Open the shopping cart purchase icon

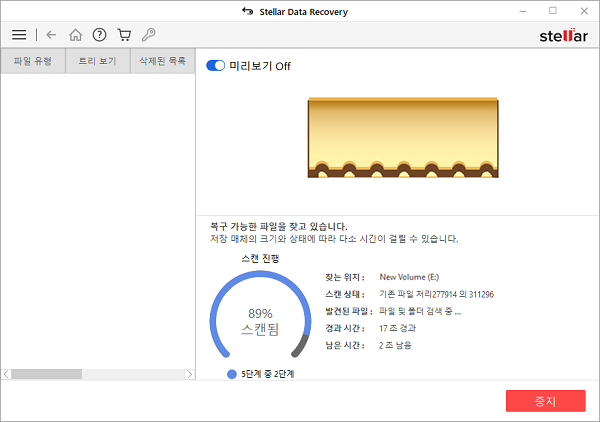pos(124,35)
